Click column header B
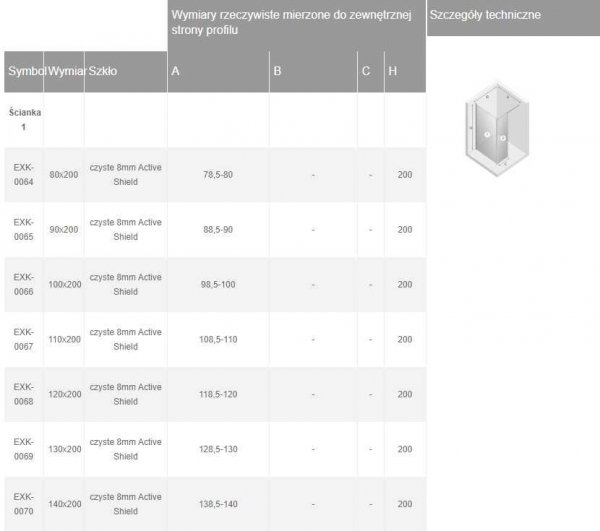 click(278, 72)
